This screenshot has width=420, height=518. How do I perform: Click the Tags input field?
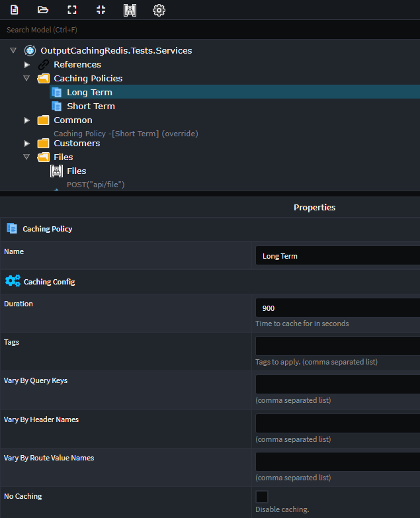pos(338,346)
